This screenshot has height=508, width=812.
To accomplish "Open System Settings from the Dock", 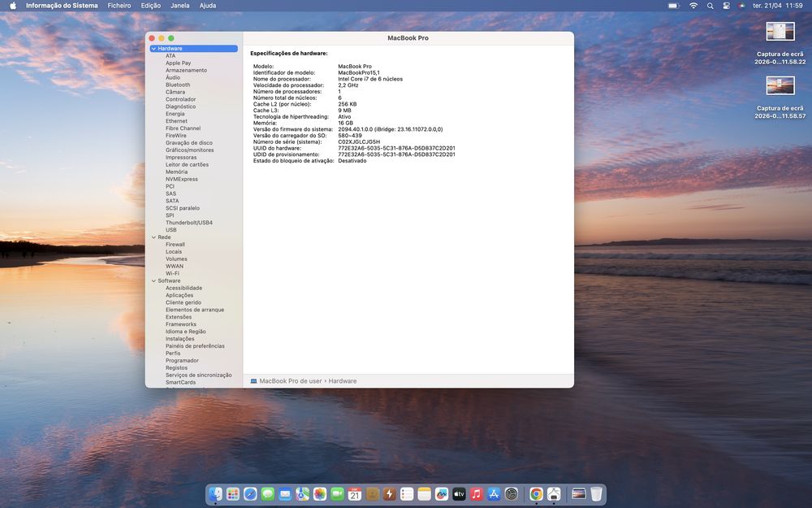I will [511, 494].
